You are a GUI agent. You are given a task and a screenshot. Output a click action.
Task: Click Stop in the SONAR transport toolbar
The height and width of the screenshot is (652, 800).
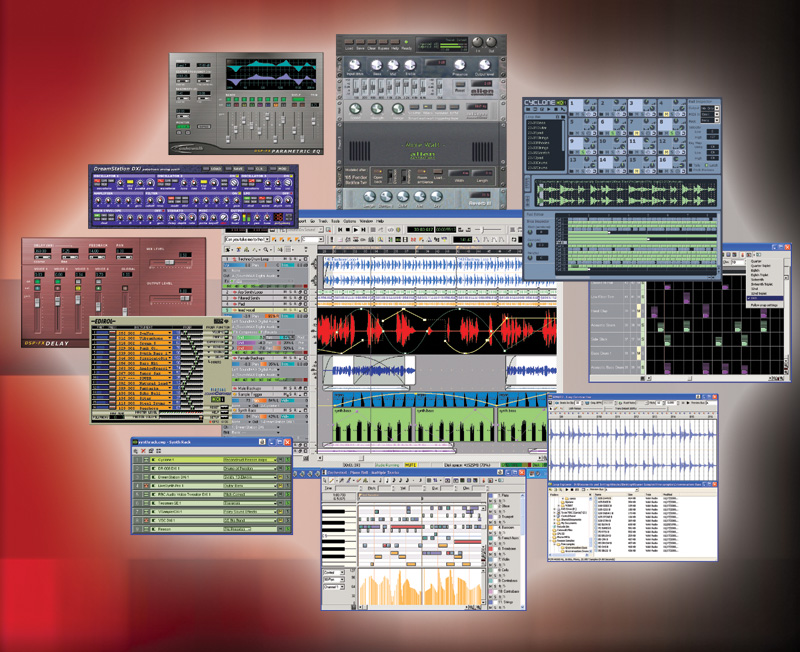[348, 230]
